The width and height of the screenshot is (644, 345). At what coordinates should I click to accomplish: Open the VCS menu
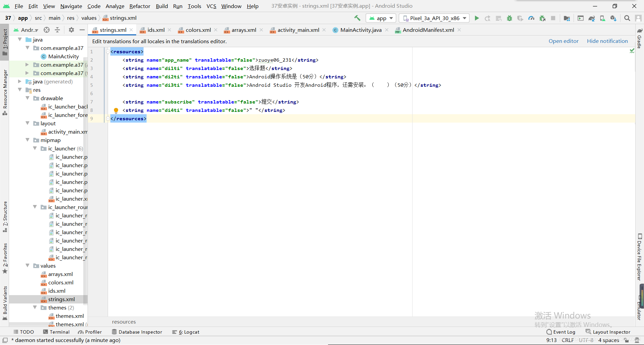click(211, 6)
